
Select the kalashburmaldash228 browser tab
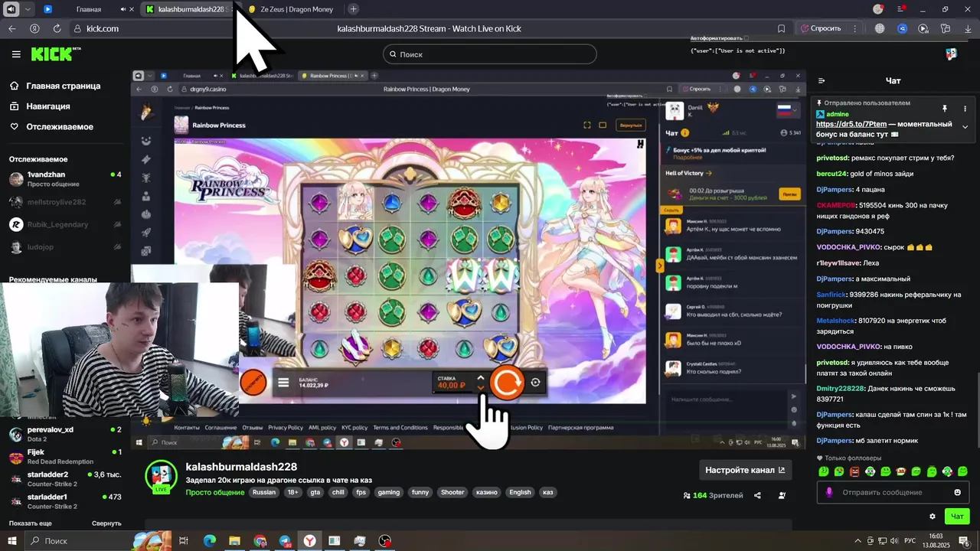coord(191,9)
